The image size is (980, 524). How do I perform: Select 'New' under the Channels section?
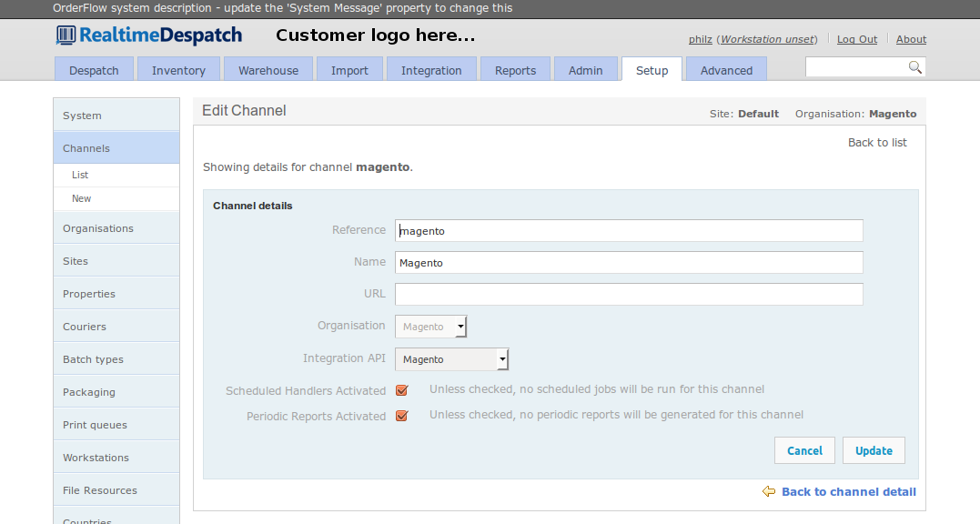coord(81,197)
